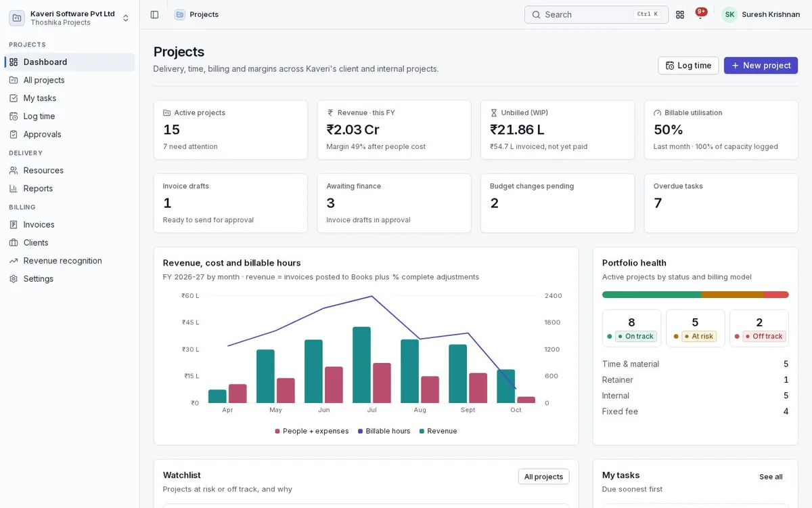Click the All projects folder icon

click(x=14, y=80)
